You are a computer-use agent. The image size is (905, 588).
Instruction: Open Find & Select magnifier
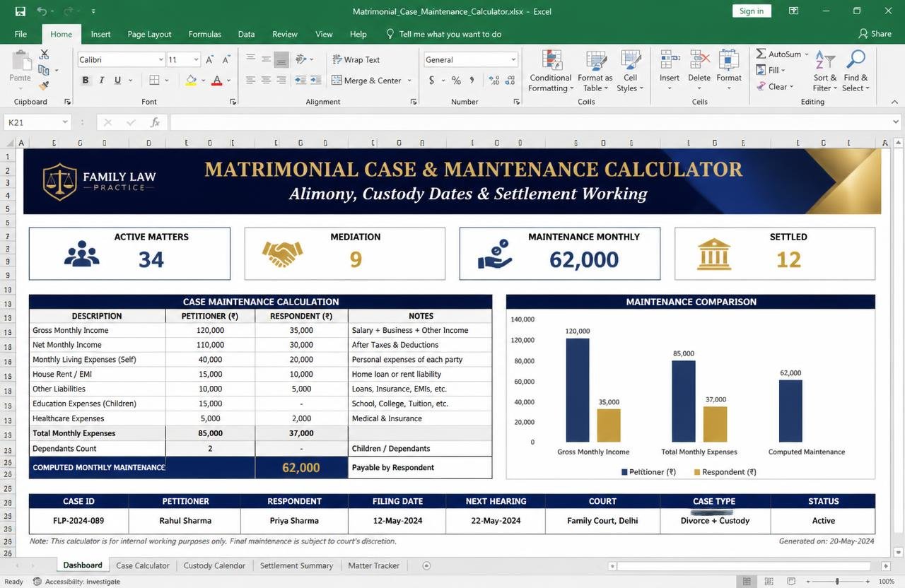click(x=856, y=71)
